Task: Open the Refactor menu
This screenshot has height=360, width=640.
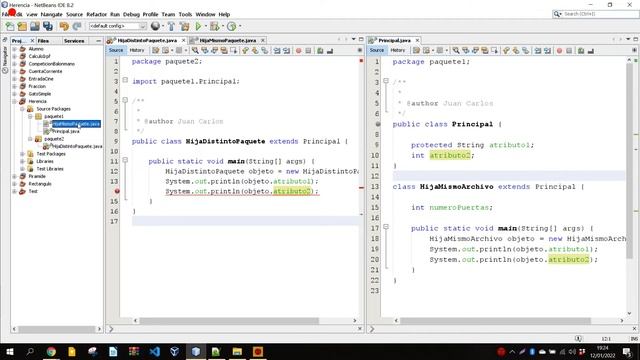Action: (x=96, y=14)
